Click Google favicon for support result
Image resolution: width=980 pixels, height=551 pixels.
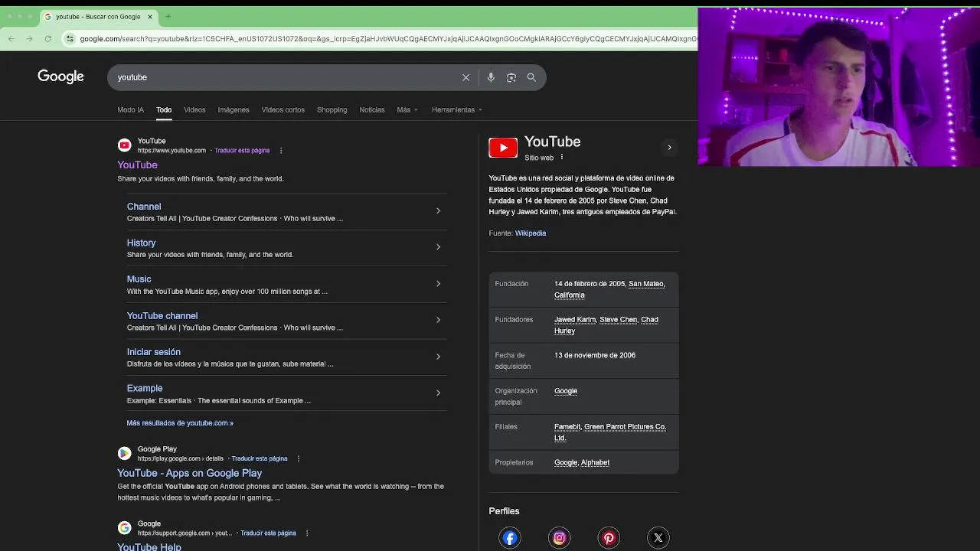coord(124,527)
